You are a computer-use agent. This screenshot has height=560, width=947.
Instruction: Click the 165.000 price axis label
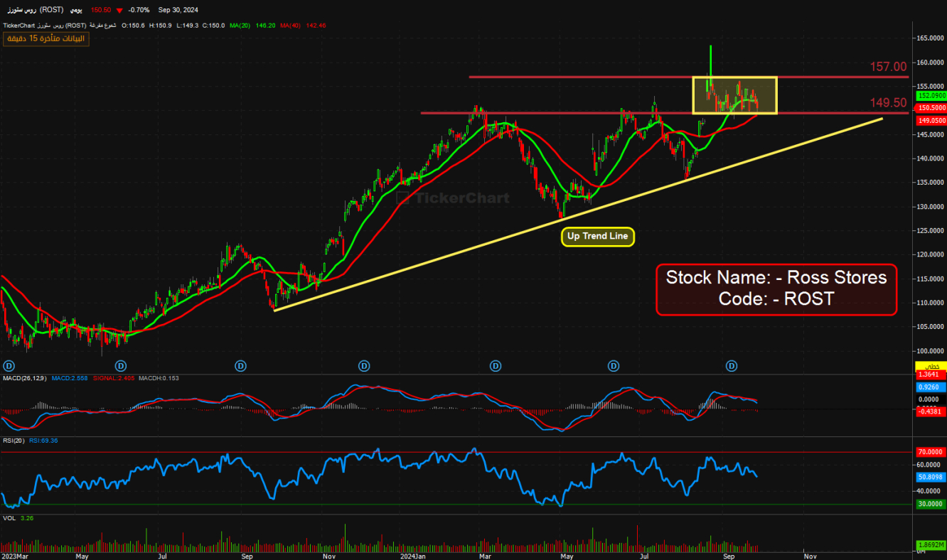pos(930,38)
